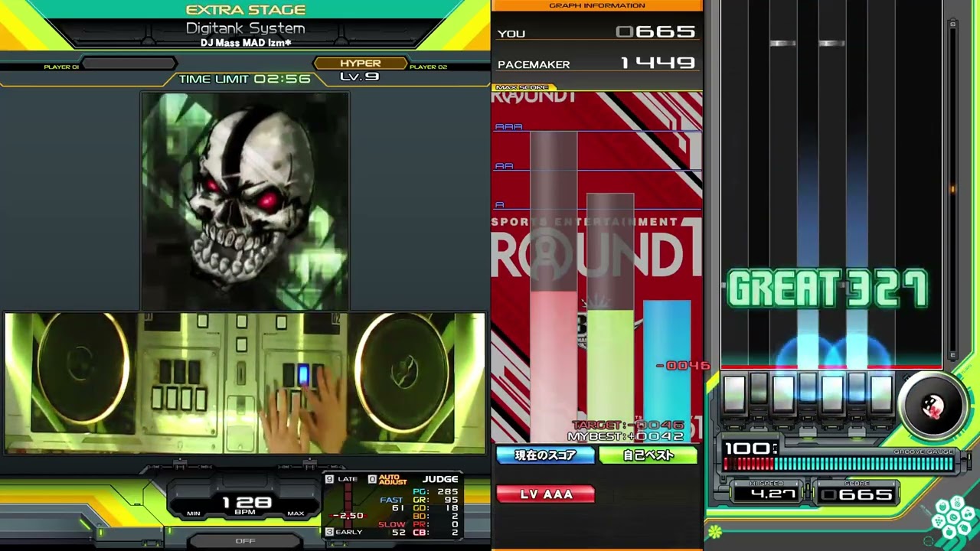Click the blue-lit key in the hand-cam video
This screenshot has width=980, height=551.
click(x=303, y=374)
